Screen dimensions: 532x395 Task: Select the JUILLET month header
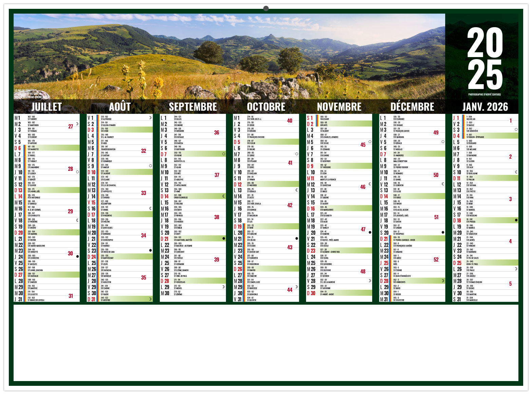coord(46,107)
